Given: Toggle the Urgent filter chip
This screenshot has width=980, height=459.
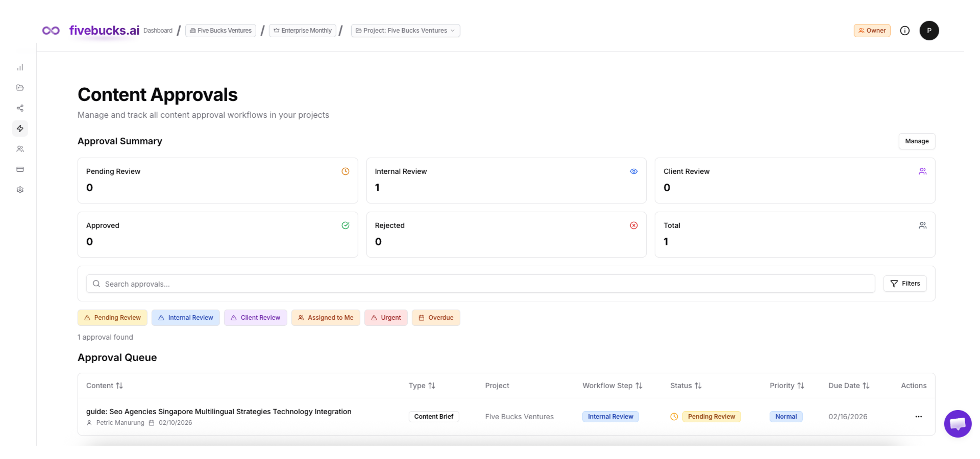Looking at the screenshot, I should [x=386, y=317].
